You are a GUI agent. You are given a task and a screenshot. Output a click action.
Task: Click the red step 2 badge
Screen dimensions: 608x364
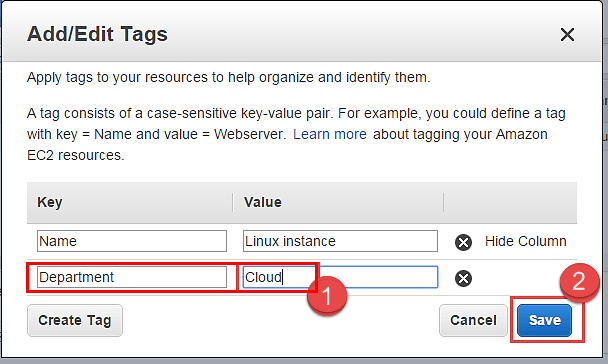point(579,282)
